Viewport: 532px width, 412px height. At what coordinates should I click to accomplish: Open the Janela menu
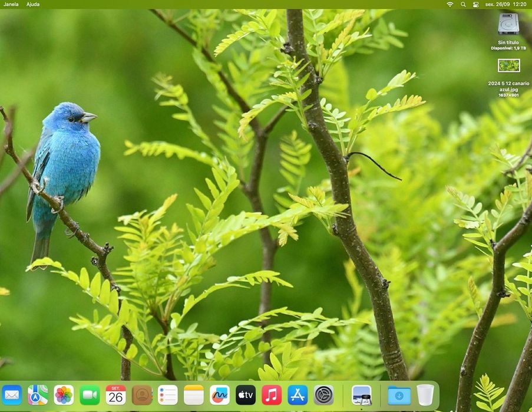pos(11,4)
